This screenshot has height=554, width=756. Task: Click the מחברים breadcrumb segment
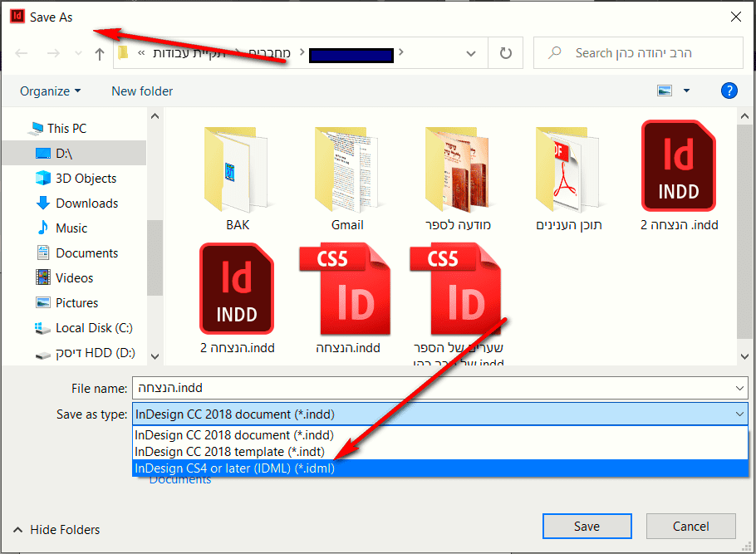coord(269,52)
